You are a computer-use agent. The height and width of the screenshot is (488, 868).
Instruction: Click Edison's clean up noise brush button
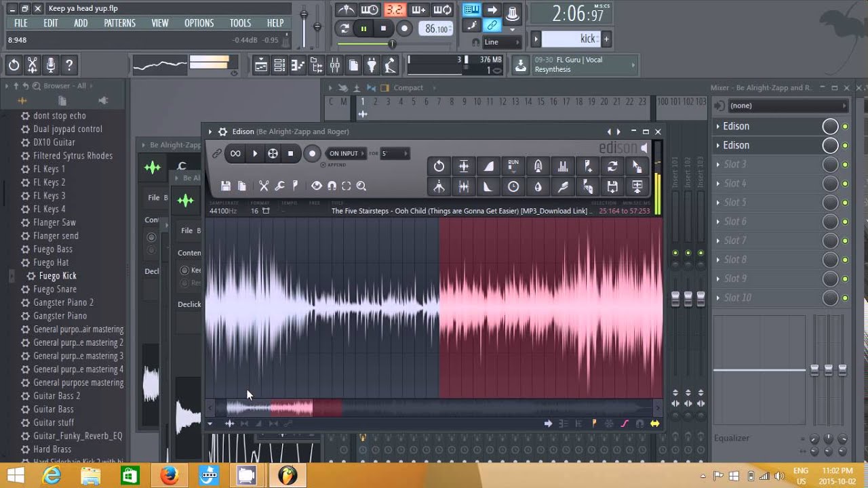point(563,186)
